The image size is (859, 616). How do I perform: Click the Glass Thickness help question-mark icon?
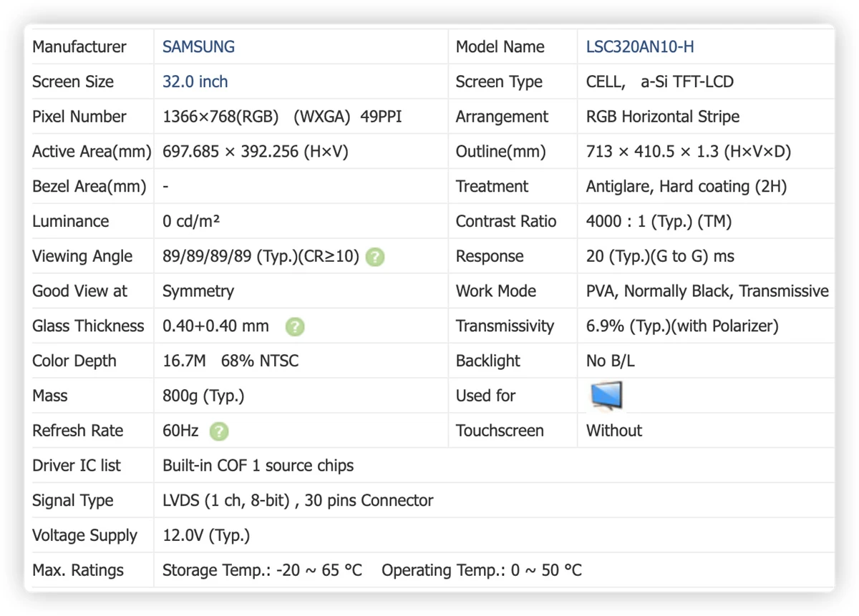tap(295, 327)
